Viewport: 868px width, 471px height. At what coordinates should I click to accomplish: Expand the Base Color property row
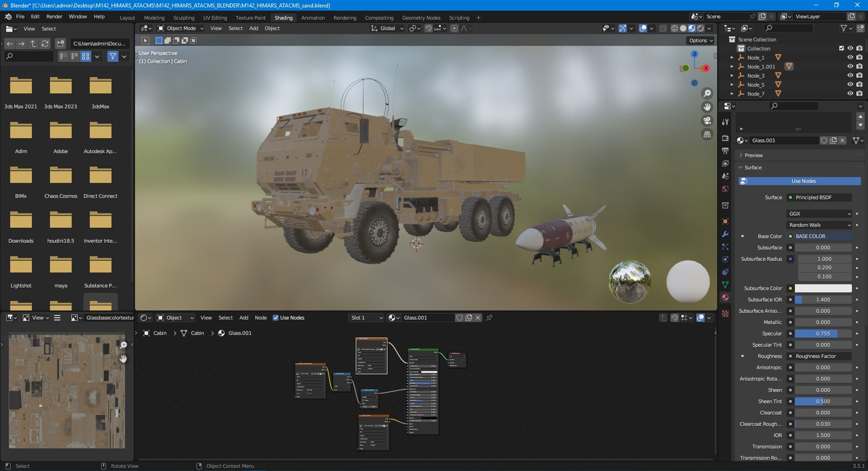click(x=742, y=236)
